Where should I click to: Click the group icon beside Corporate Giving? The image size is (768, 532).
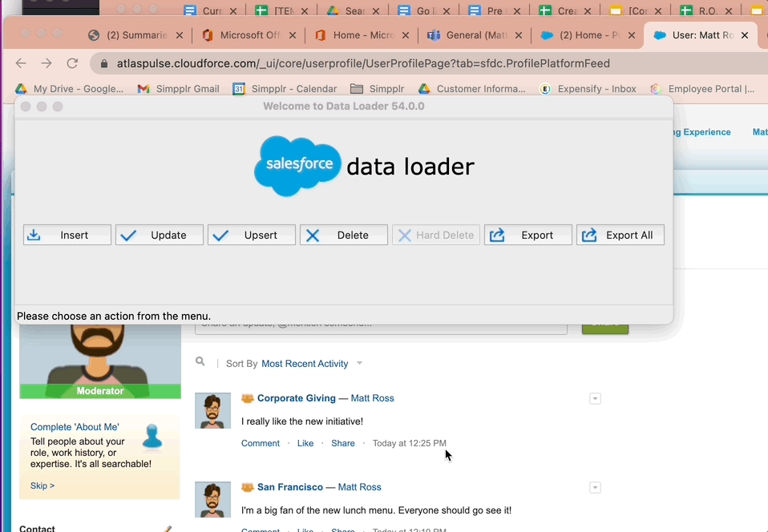pos(248,398)
